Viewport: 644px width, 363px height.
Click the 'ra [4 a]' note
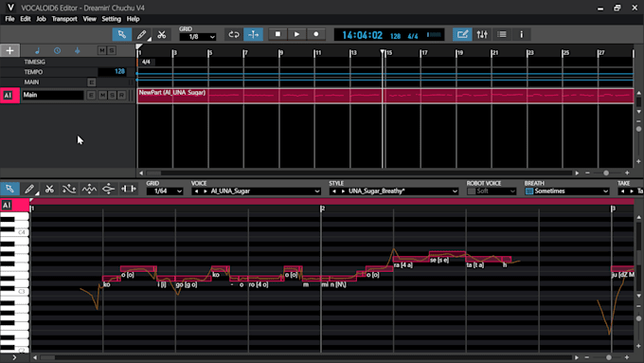(411, 260)
